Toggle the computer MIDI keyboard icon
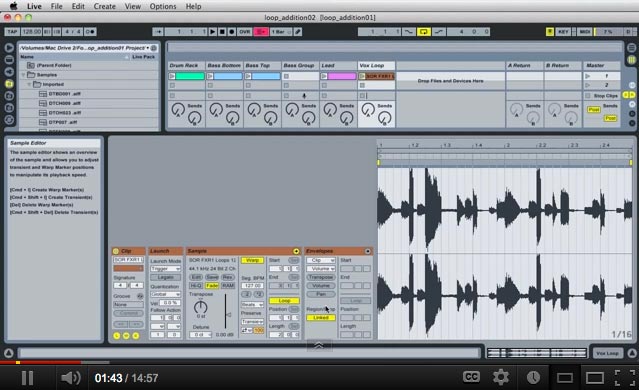 pyautogui.click(x=550, y=31)
